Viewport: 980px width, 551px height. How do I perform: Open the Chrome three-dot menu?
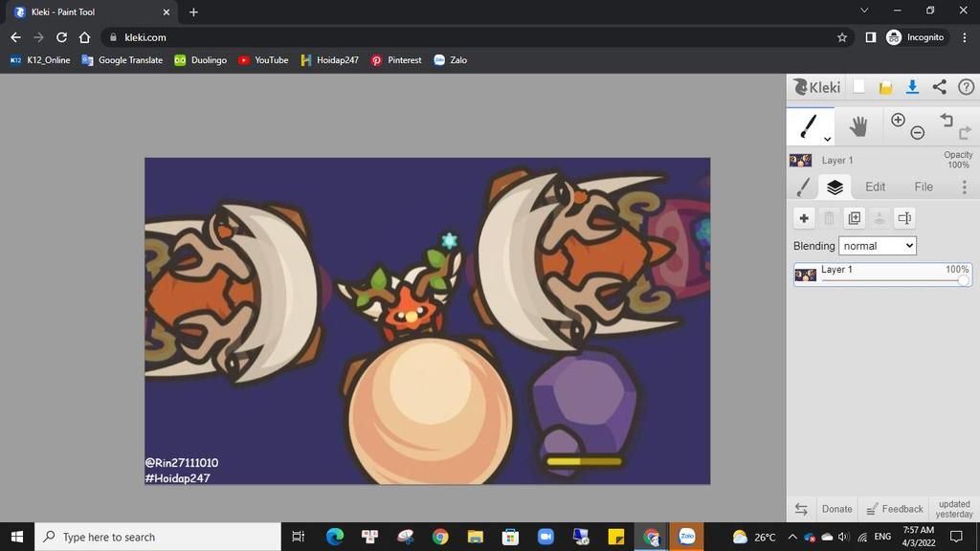tap(965, 37)
